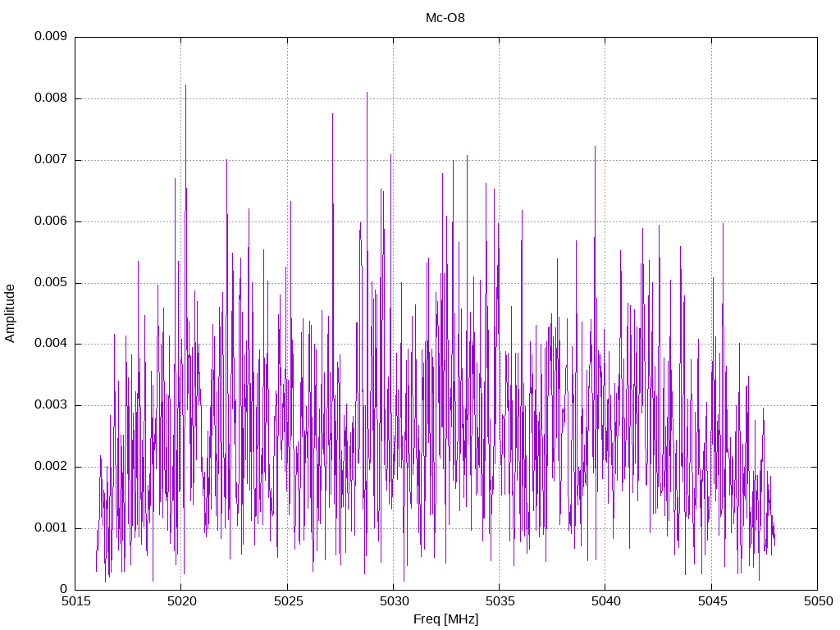Click the 0.009 y-axis tick label

pos(51,36)
